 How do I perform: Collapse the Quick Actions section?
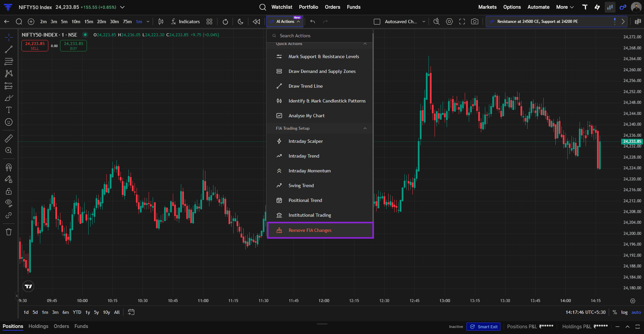pyautogui.click(x=365, y=44)
